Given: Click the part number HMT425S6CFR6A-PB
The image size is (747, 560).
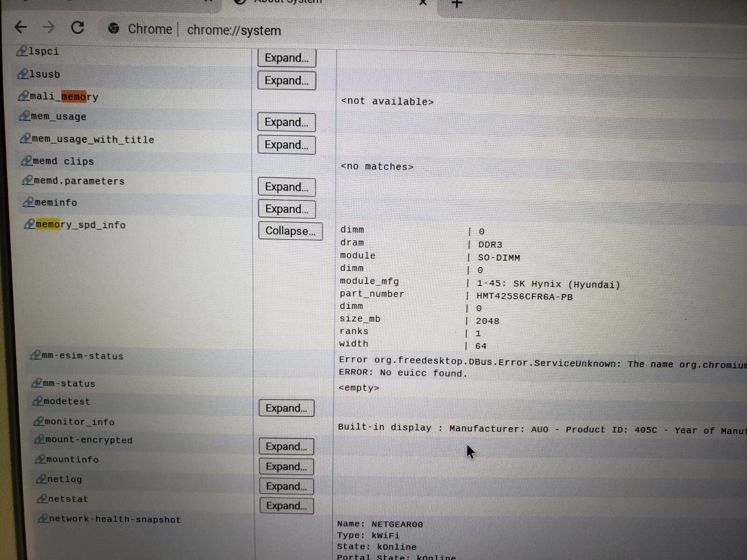Looking at the screenshot, I should tap(524, 297).
